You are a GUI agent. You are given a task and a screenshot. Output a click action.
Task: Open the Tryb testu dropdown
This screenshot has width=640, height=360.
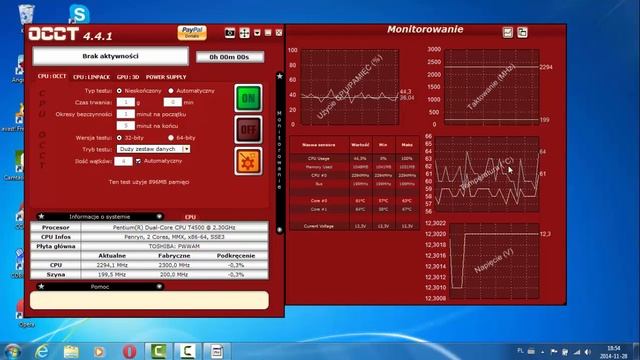[153, 149]
